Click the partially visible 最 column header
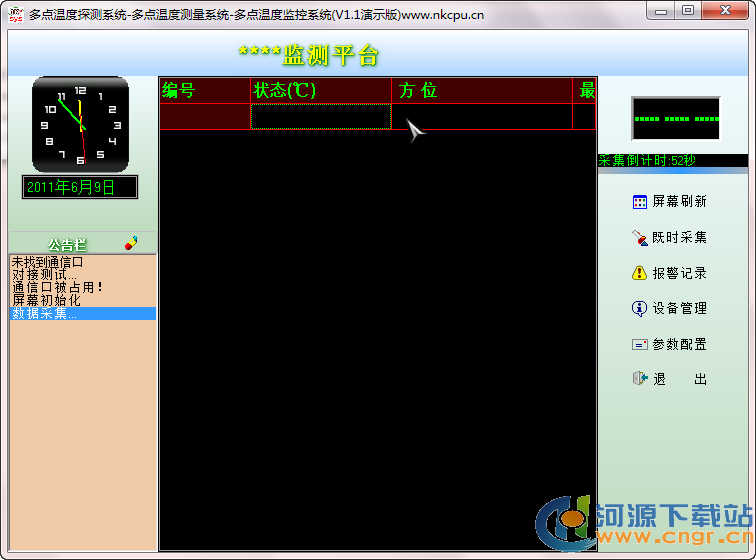This screenshot has height=560, width=756. pos(584,90)
